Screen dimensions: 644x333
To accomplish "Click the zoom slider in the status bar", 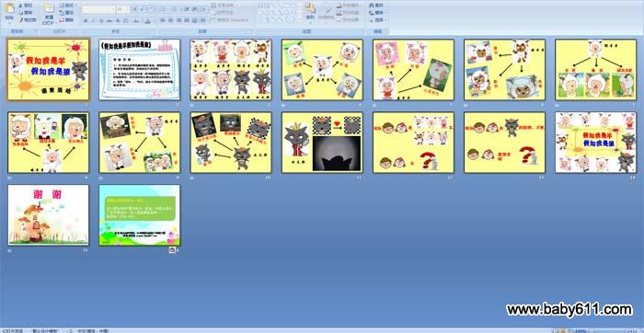I will pos(612,330).
